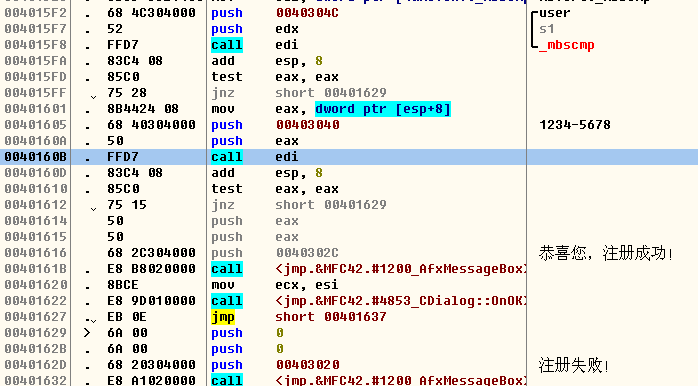Click address 00401627
The width and height of the screenshot is (698, 386).
pos(35,317)
